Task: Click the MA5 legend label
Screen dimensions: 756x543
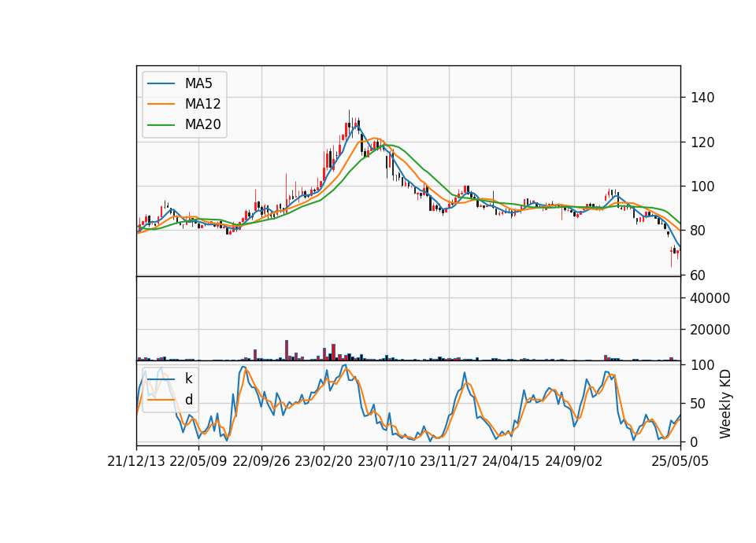Action: point(198,83)
